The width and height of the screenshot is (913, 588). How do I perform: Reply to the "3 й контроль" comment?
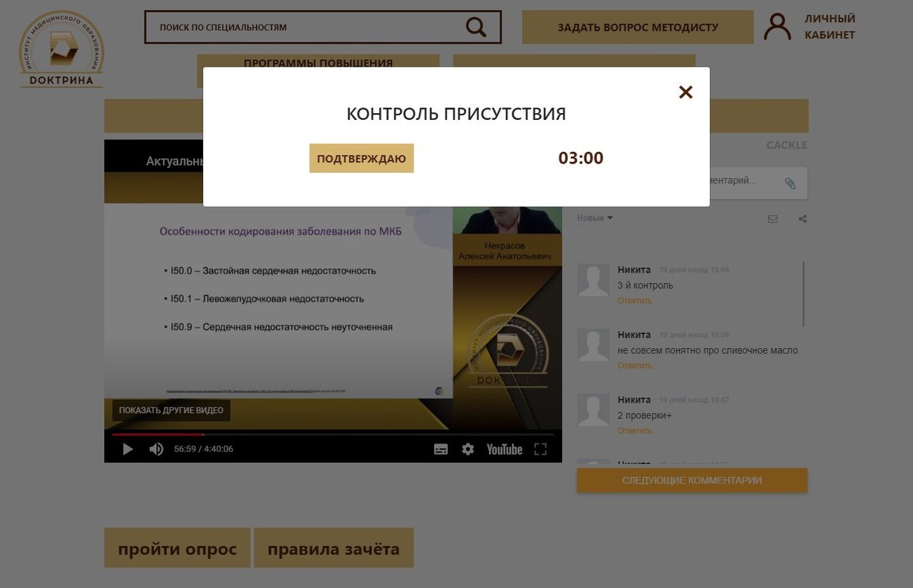pyautogui.click(x=635, y=300)
